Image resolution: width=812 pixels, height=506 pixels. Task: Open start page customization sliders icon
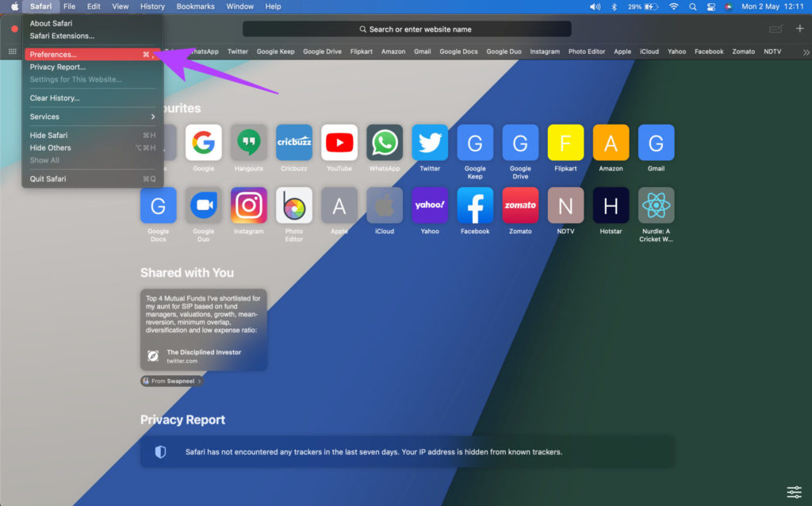coord(794,492)
